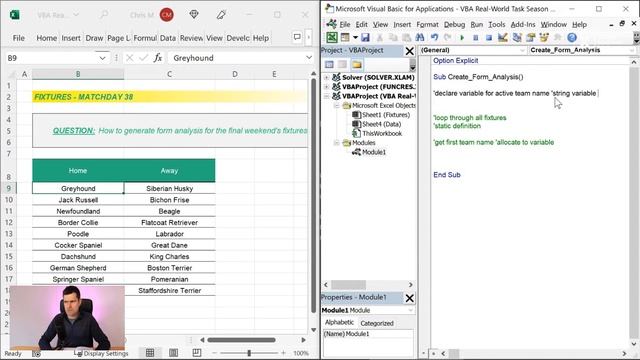Toggle Folders icon in Project pane

tap(357, 64)
